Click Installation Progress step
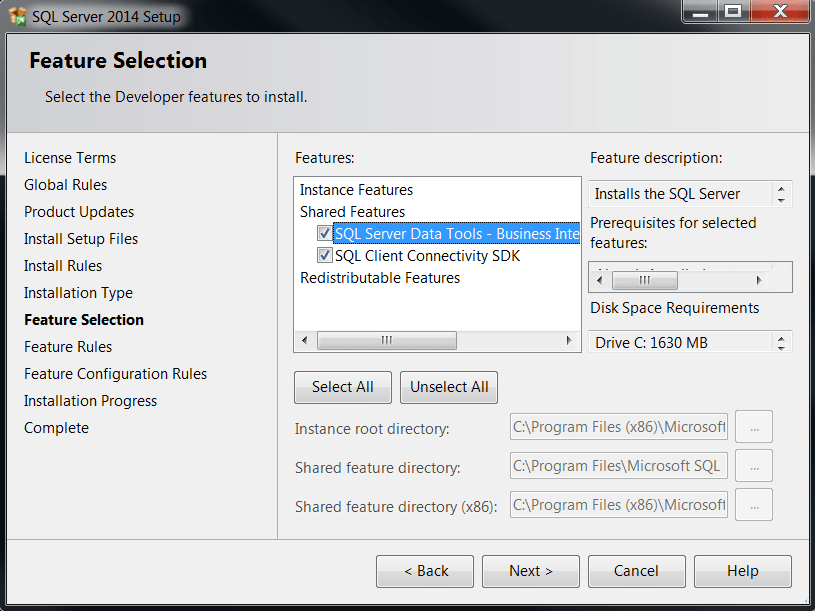The image size is (815, 611). pos(90,401)
